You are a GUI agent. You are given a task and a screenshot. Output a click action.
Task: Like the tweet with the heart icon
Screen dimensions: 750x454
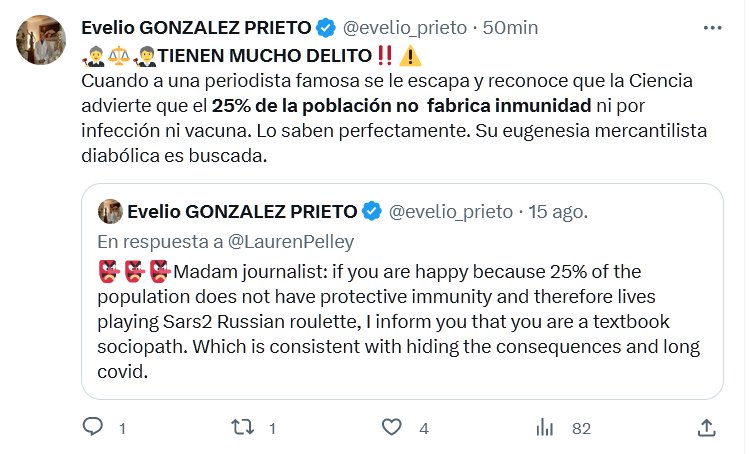(x=393, y=428)
